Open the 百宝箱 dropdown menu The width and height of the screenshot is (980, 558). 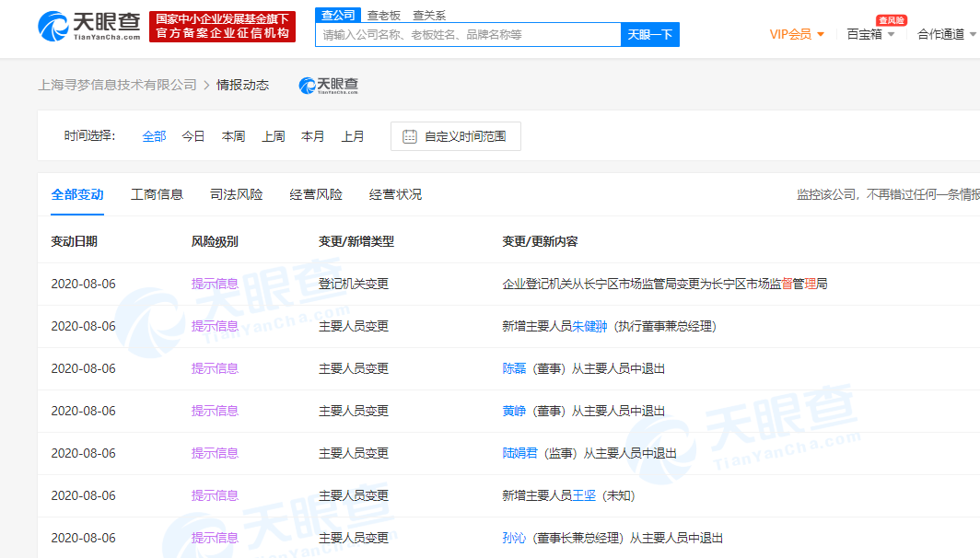870,34
